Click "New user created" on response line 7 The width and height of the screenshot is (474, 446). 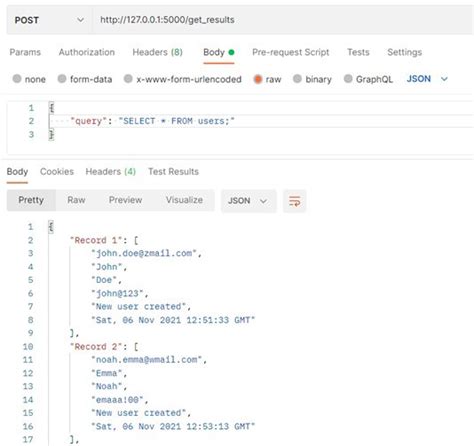point(139,307)
